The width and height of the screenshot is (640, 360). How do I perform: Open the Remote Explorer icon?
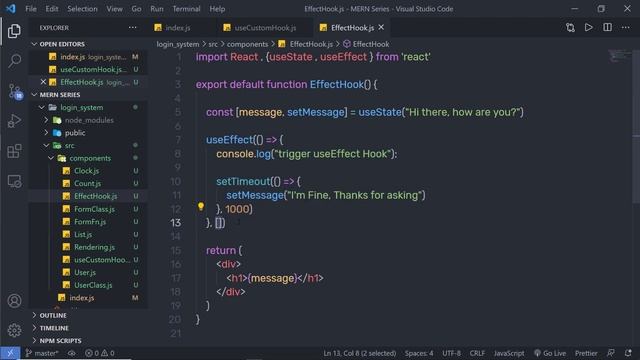click(x=14, y=181)
